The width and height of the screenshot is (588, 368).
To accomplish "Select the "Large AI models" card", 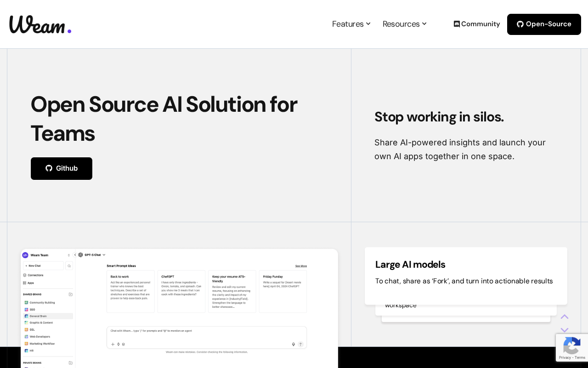I will (466, 276).
